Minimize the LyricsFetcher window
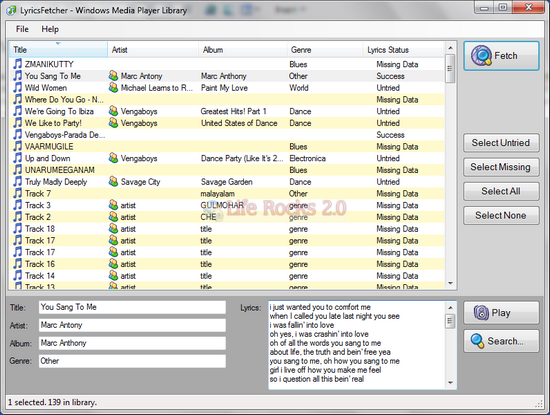This screenshot has height=415, width=550. pyautogui.click(x=484, y=8)
